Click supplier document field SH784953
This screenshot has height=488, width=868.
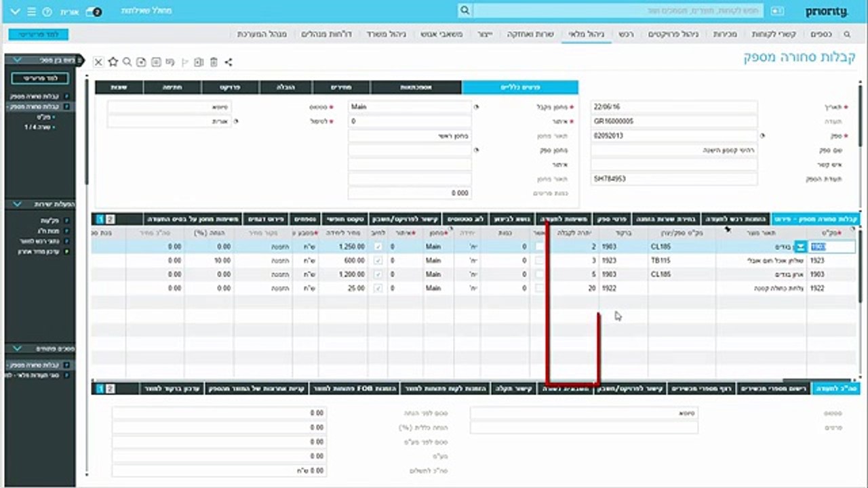[674, 179]
